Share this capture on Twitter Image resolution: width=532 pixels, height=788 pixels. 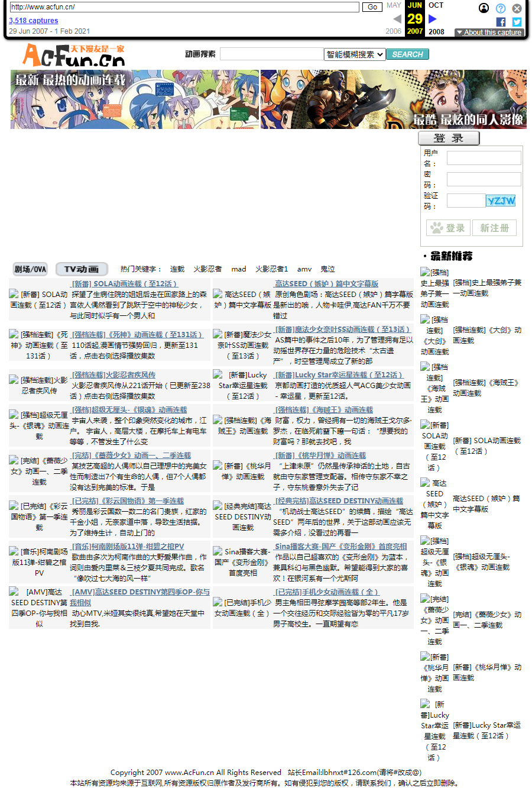coord(517,22)
